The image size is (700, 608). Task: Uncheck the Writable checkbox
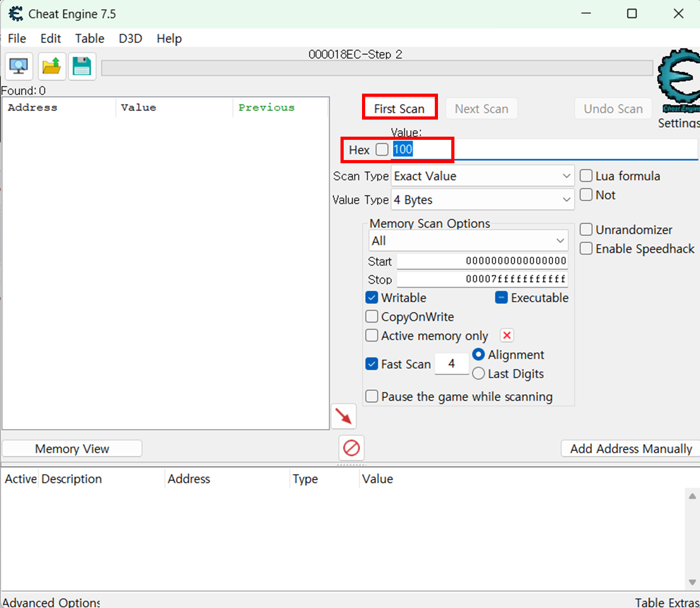pos(372,297)
